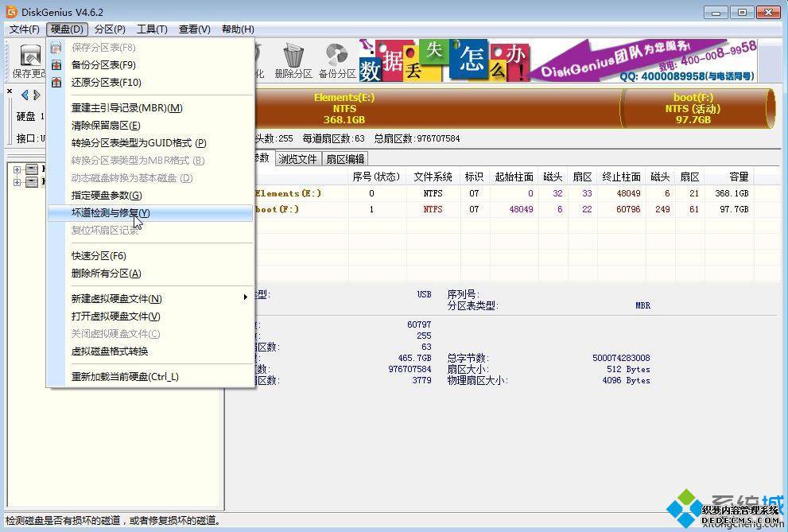The height and width of the screenshot is (532, 788).
Task: Click the 终止柱面 column header
Action: (621, 177)
